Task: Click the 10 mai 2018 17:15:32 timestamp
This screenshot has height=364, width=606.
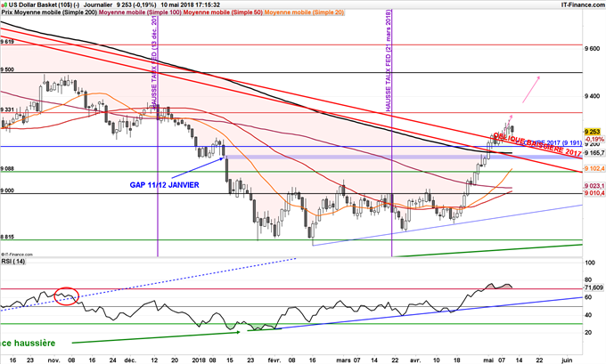Action: 191,5
